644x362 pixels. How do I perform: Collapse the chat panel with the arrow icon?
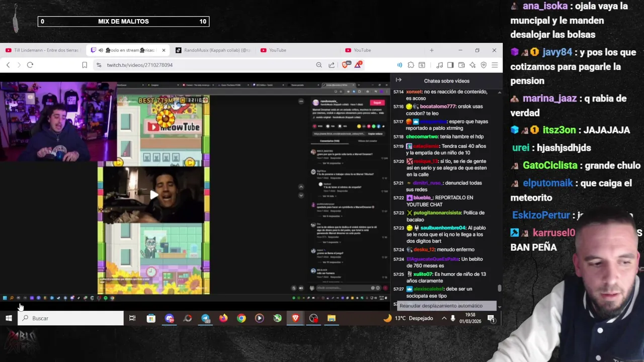pyautogui.click(x=398, y=80)
